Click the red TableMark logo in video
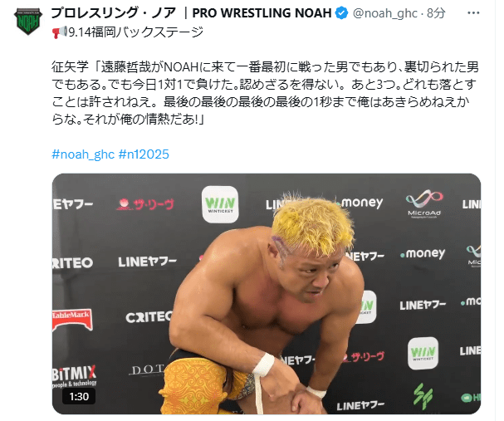This screenshot has width=504, height=421. (x=72, y=319)
